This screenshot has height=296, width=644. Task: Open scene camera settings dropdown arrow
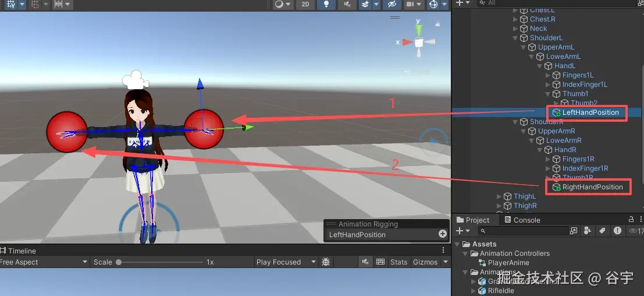pyautogui.click(x=419, y=4)
